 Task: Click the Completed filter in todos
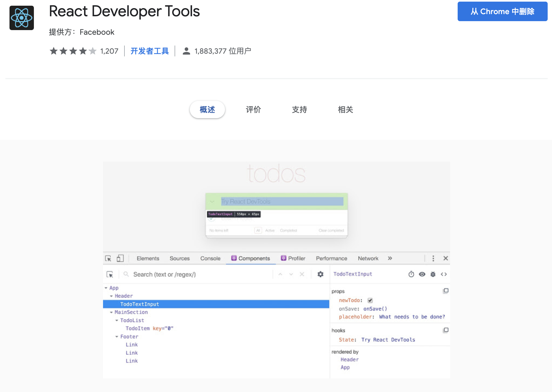(x=288, y=230)
